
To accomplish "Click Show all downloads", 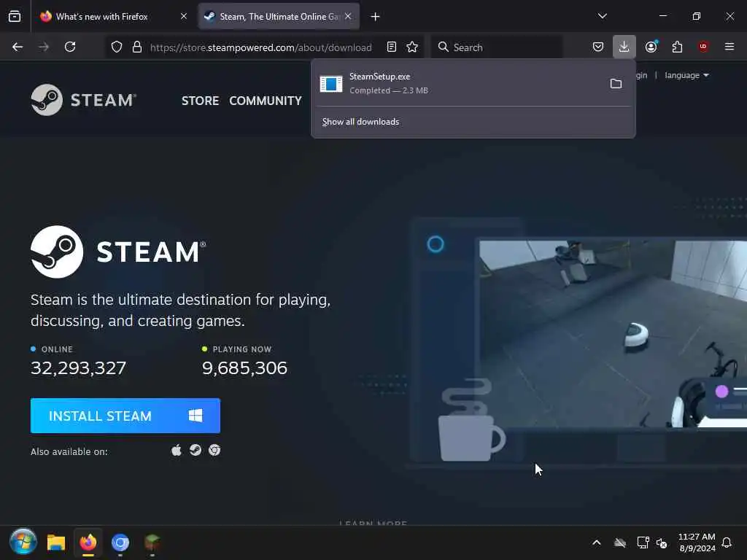I will 360,122.
